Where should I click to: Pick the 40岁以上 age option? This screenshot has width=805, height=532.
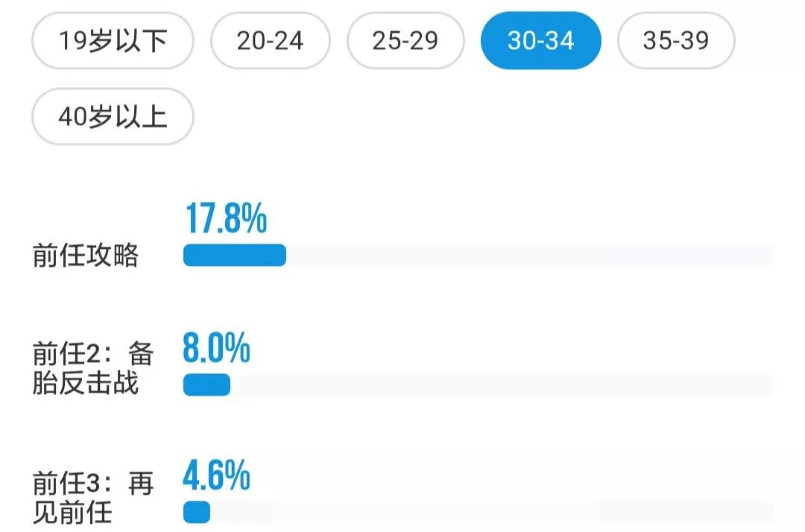(x=113, y=117)
